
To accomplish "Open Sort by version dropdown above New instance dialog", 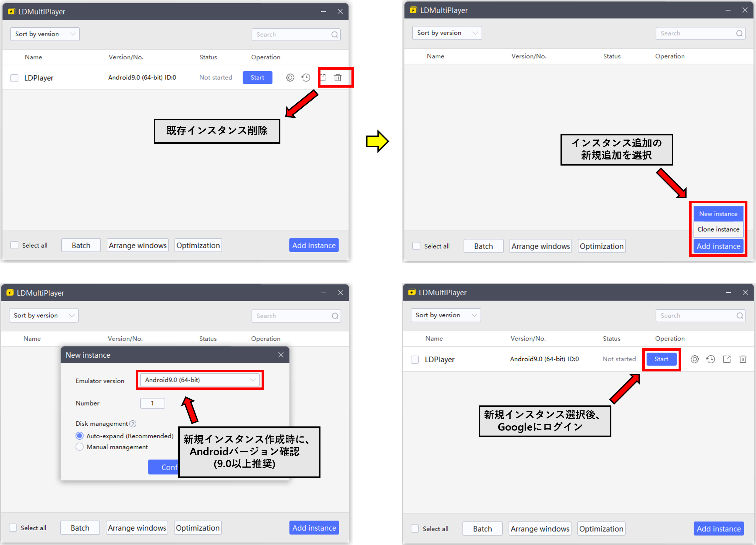I will click(44, 315).
